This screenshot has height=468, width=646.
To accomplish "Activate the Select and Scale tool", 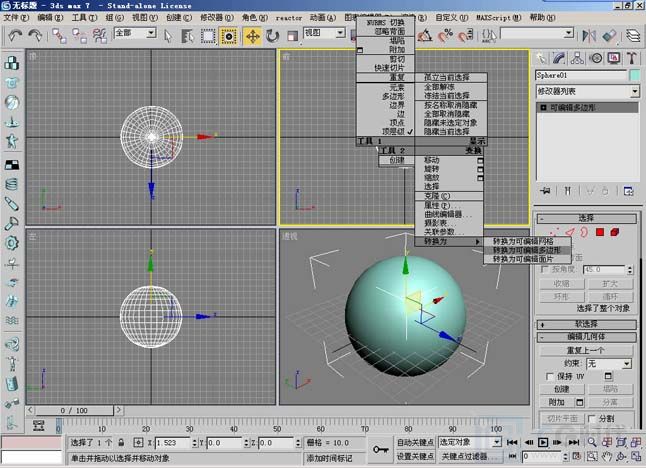I will (293, 36).
